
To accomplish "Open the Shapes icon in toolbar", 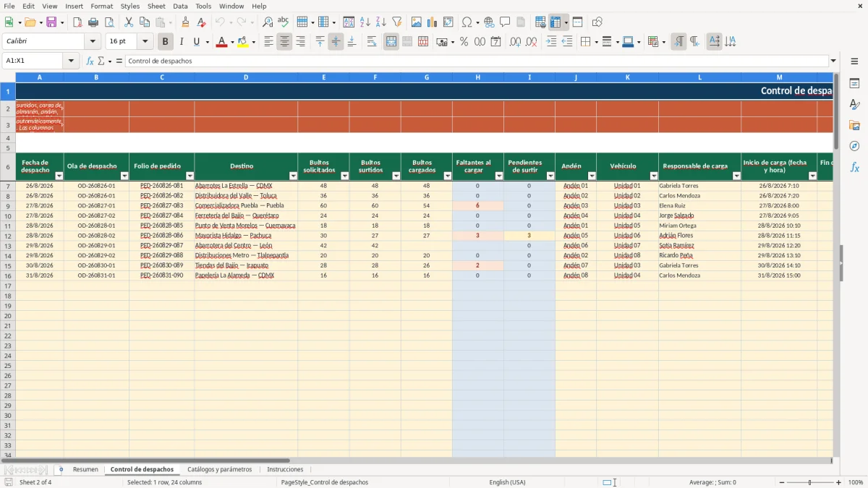I will pyautogui.click(x=597, y=22).
